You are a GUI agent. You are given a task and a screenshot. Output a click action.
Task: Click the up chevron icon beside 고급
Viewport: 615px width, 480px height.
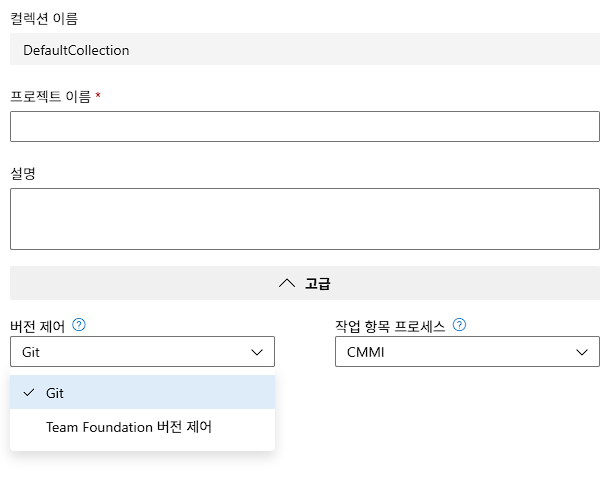tap(287, 283)
